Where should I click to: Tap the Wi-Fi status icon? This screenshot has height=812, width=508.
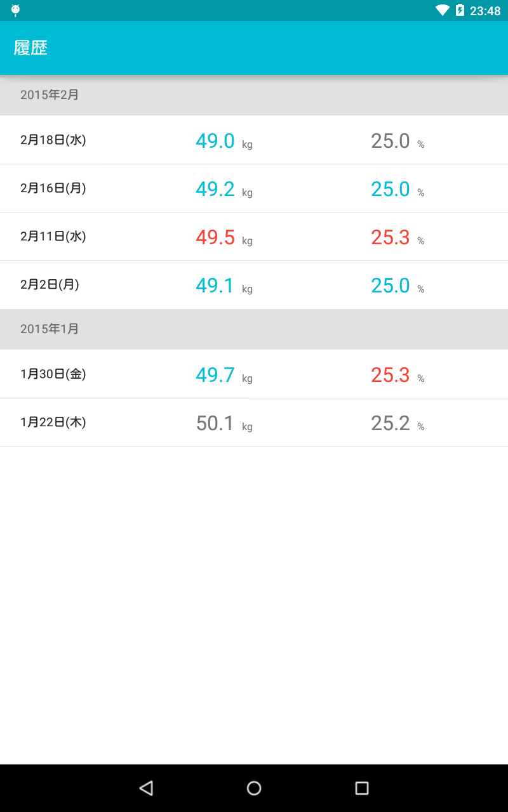click(x=442, y=10)
